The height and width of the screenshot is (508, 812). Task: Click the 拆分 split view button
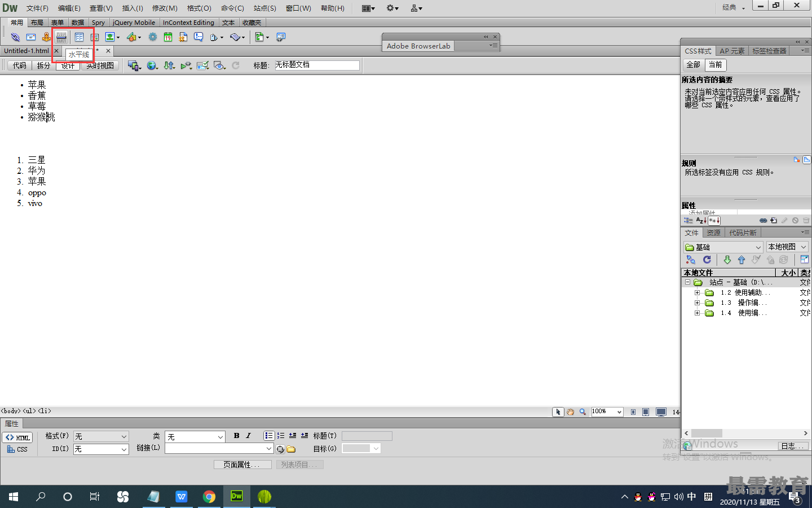tap(43, 65)
